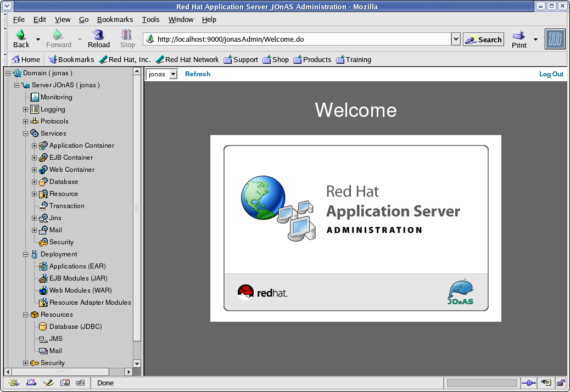Open Web Modules (WAR) deployment item
The image size is (570, 392).
pyautogui.click(x=80, y=290)
